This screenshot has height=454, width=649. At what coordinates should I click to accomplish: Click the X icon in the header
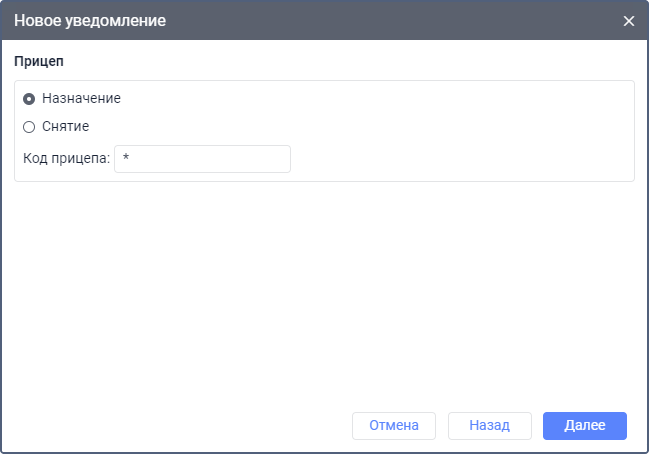pos(628,21)
